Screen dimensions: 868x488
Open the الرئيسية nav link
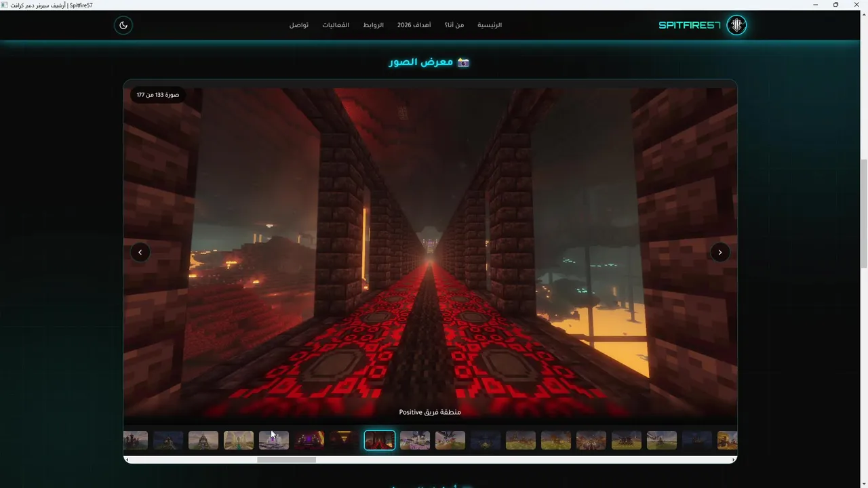(x=490, y=25)
